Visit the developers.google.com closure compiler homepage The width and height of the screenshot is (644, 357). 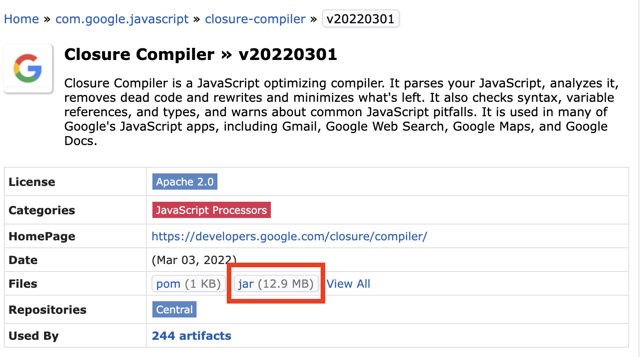click(289, 236)
